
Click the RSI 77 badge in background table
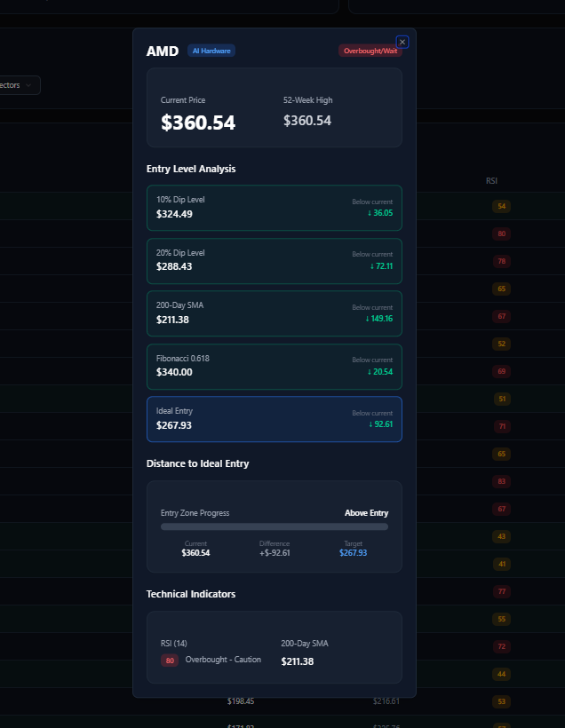click(502, 591)
